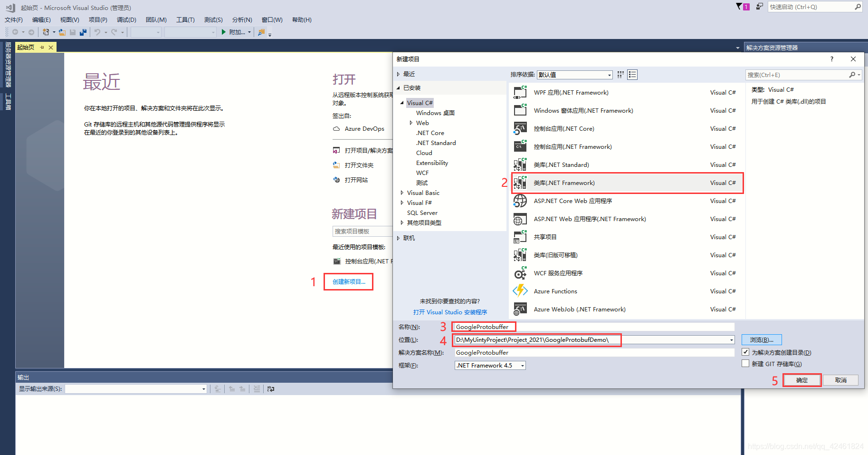Click the Save All toolbar icon
This screenshot has height=455, width=868.
pyautogui.click(x=83, y=32)
